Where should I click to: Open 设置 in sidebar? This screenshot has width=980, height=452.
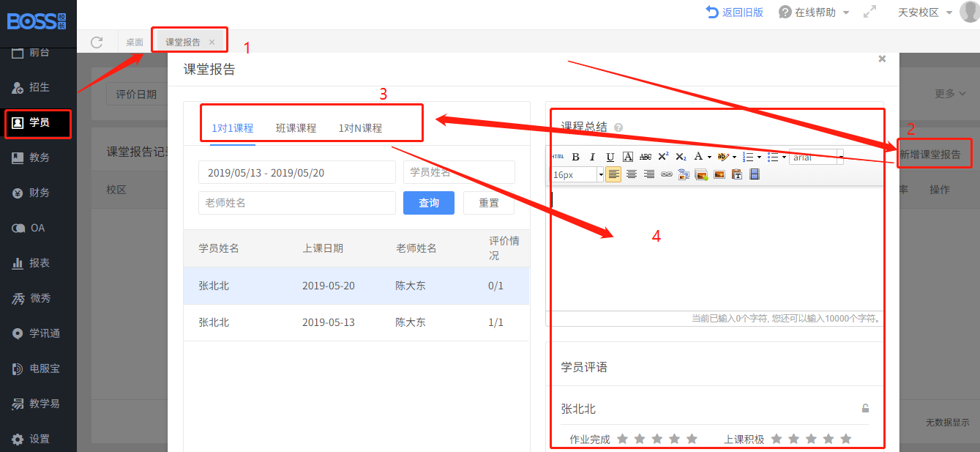[x=38, y=439]
